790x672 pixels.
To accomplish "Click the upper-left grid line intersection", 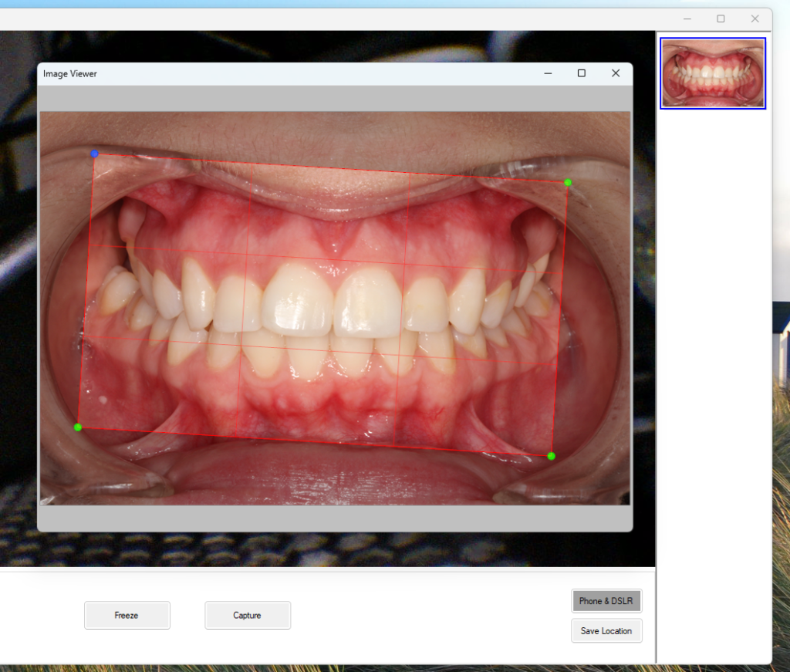I will click(247, 252).
